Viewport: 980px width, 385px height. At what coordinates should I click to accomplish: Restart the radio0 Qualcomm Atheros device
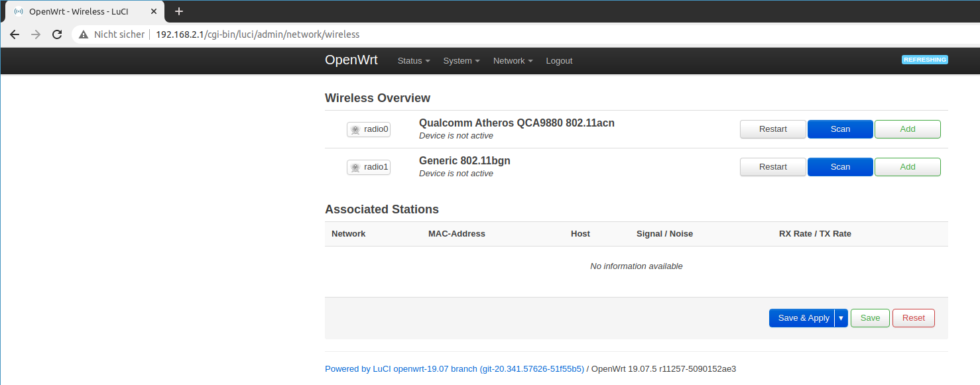click(x=773, y=129)
